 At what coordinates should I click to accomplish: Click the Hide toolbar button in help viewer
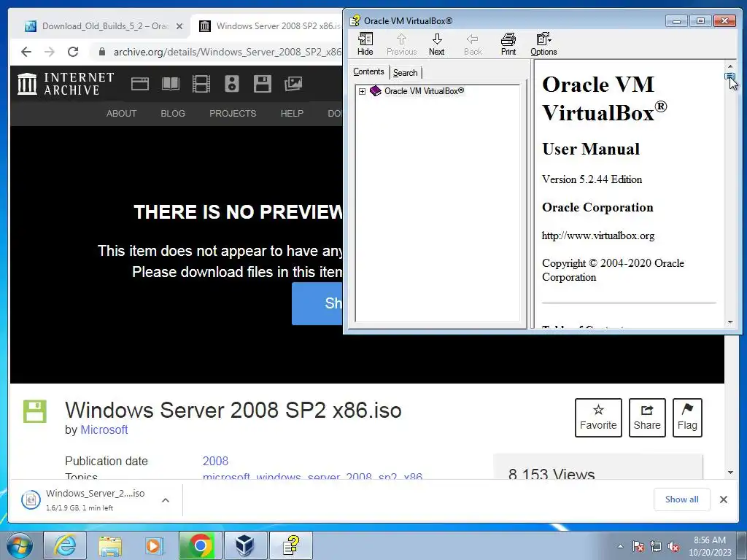coord(365,44)
